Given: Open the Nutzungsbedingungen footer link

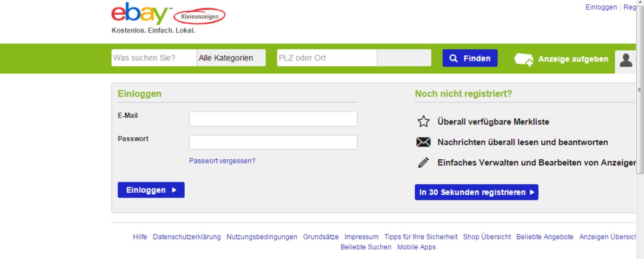Looking at the screenshot, I should tap(262, 237).
